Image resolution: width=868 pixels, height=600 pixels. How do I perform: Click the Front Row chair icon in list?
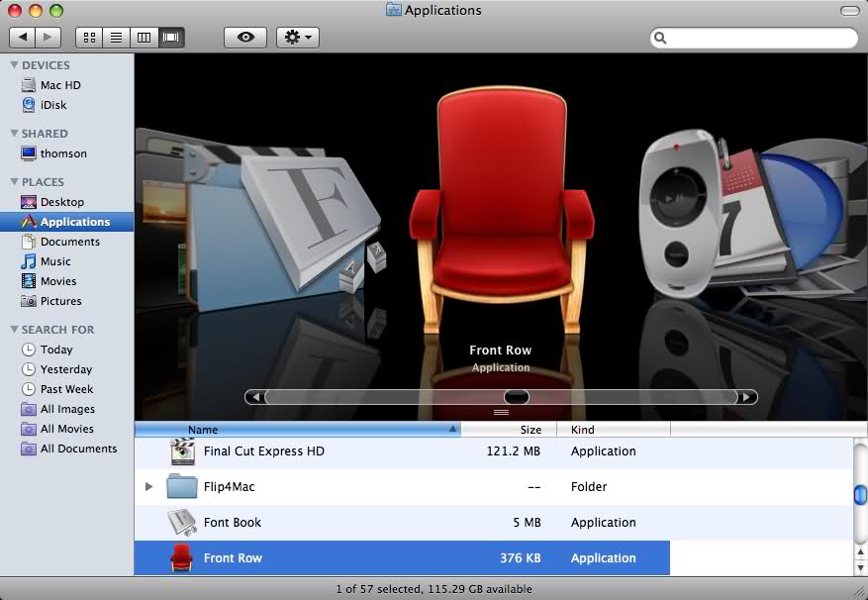(x=181, y=557)
